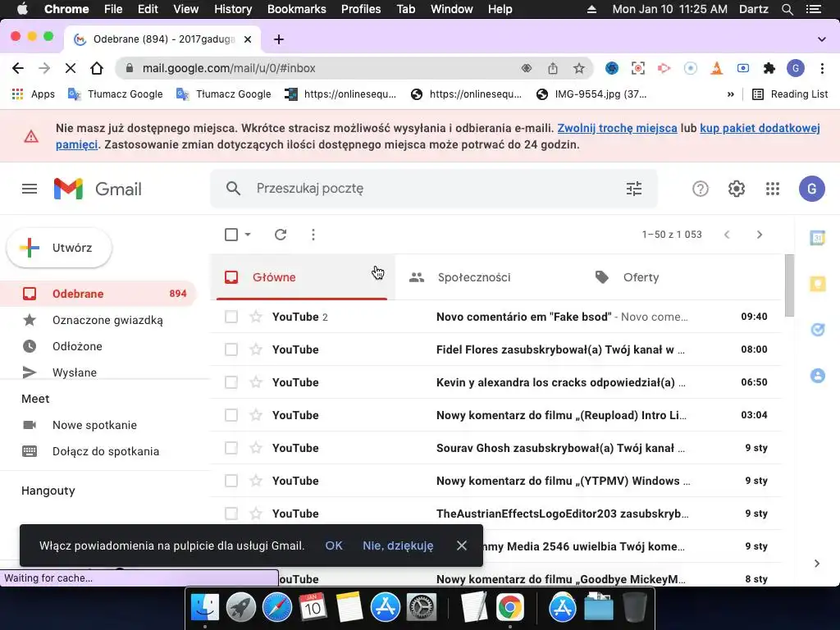840x630 pixels.
Task: Star the Fidel Flores YouTube email
Action: coord(256,349)
